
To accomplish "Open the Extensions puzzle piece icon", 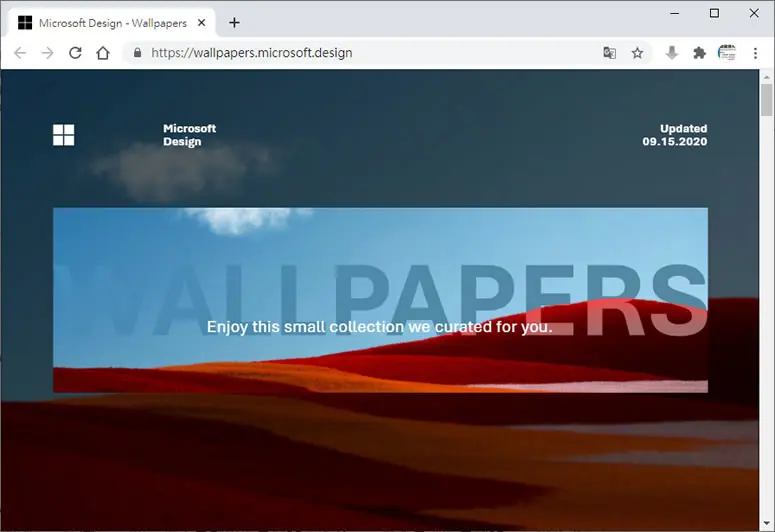I will click(x=699, y=53).
